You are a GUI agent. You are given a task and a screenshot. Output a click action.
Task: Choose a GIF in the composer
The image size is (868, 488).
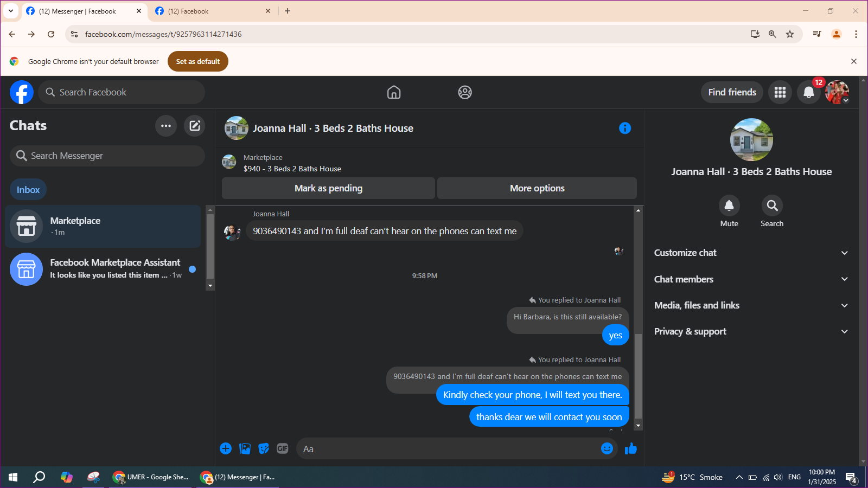pyautogui.click(x=283, y=448)
